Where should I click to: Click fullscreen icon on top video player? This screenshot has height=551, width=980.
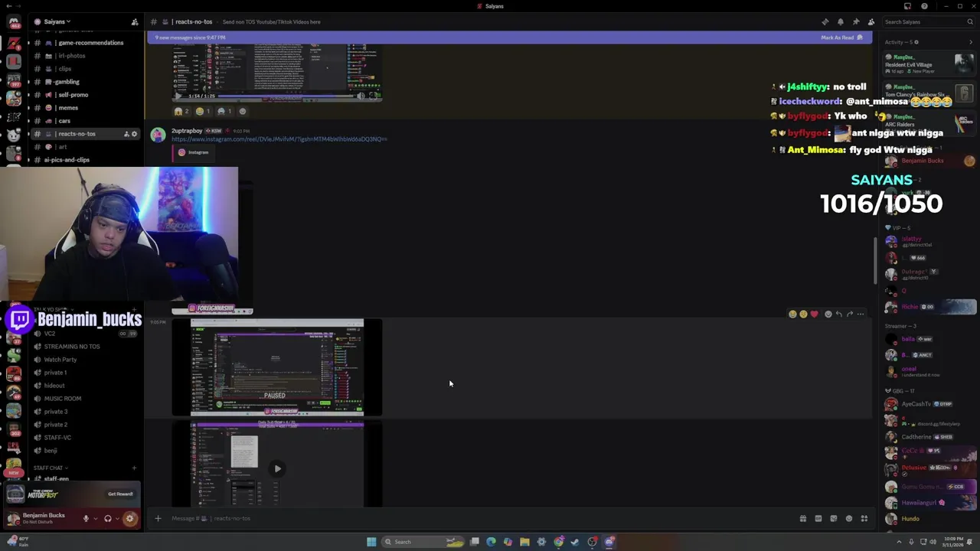pyautogui.click(x=374, y=96)
